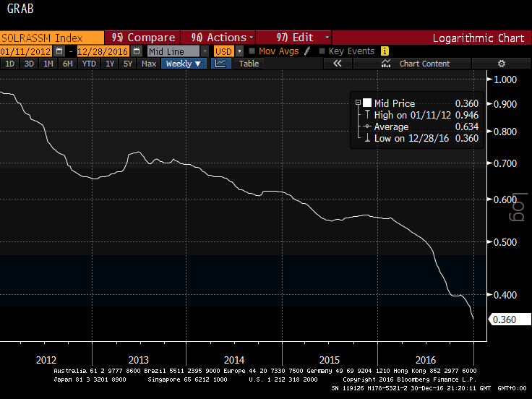This screenshot has height=399, width=532.
Task: Click the Chart Content button
Action: click(412, 64)
